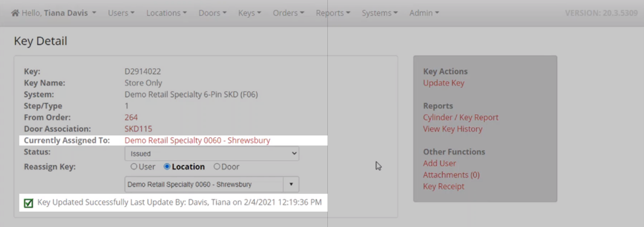Image resolution: width=644 pixels, height=227 pixels.
Task: Select the User reassign radio button
Action: click(134, 166)
